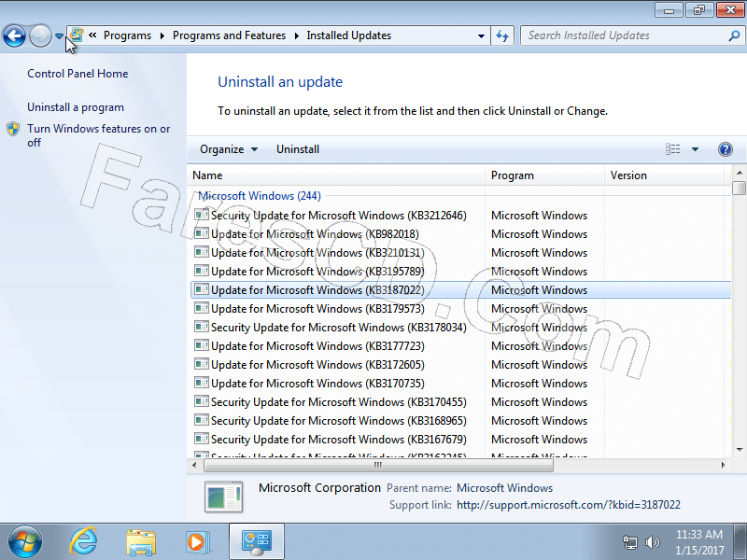Click the magnifier search icon
This screenshot has width=747, height=560.
[x=734, y=35]
